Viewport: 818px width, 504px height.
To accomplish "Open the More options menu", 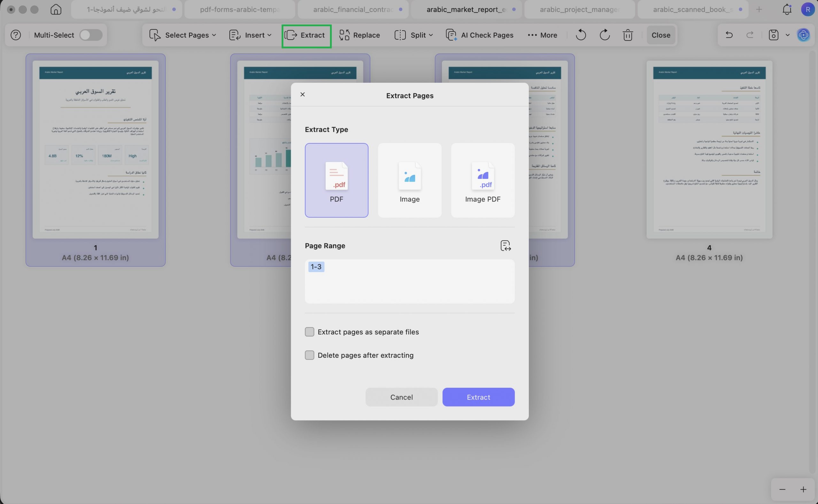I will [x=543, y=35].
